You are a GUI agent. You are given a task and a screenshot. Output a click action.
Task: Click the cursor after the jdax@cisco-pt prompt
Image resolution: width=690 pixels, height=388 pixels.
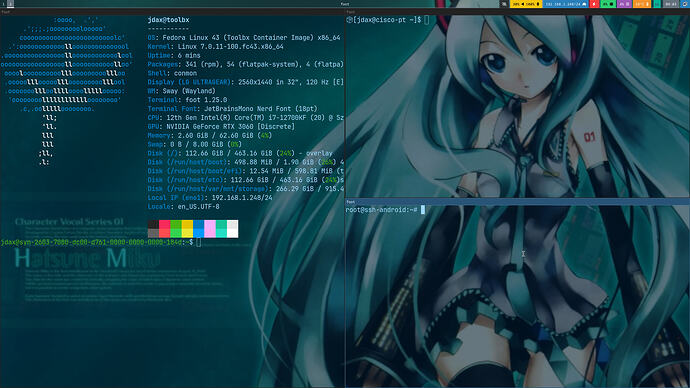pos(426,20)
